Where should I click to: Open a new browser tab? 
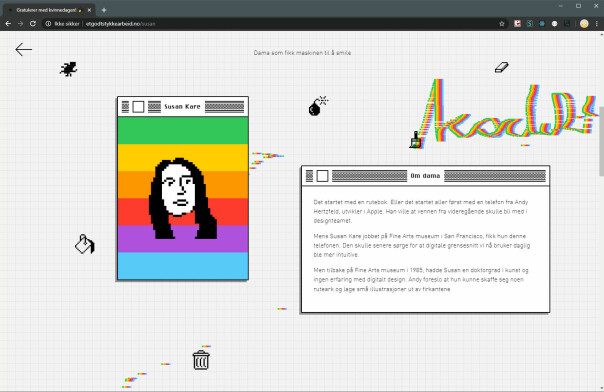pos(104,10)
